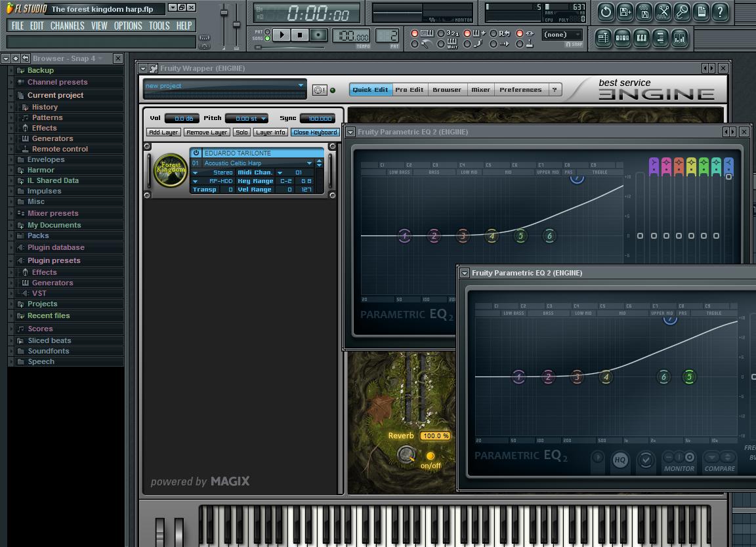The height and width of the screenshot is (547, 756).
Task: Click the ENGINE panic button icon beside project name
Action: (x=319, y=90)
